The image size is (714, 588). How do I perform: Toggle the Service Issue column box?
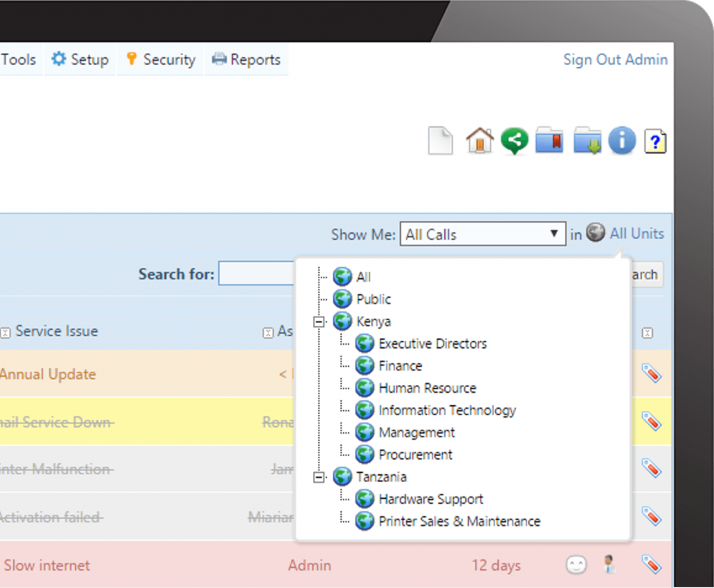coord(5,333)
